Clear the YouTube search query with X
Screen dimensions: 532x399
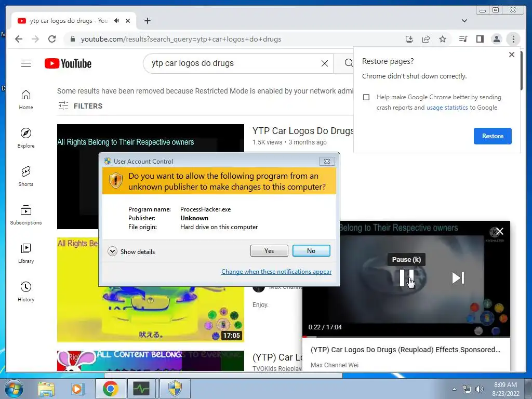(x=324, y=63)
